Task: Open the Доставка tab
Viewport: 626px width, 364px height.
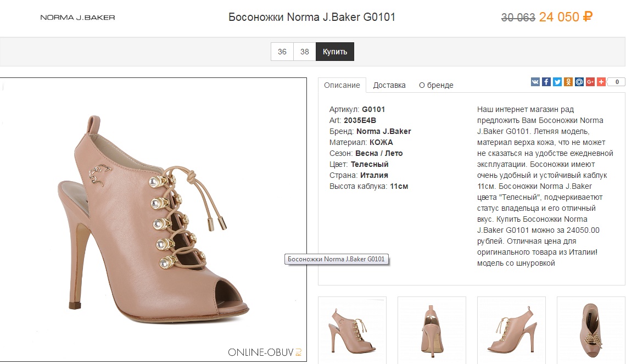Action: coord(389,85)
